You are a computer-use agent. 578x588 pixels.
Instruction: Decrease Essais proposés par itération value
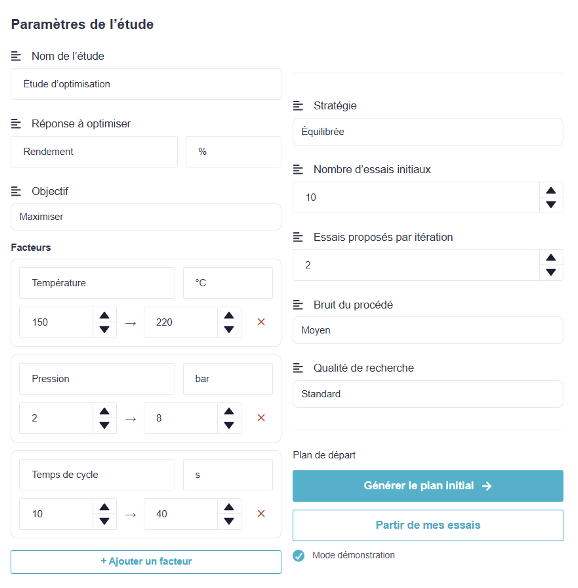pos(551,272)
